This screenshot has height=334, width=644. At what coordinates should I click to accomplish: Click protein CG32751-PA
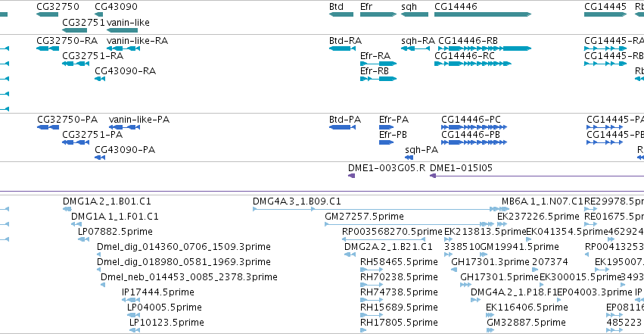pos(76,142)
